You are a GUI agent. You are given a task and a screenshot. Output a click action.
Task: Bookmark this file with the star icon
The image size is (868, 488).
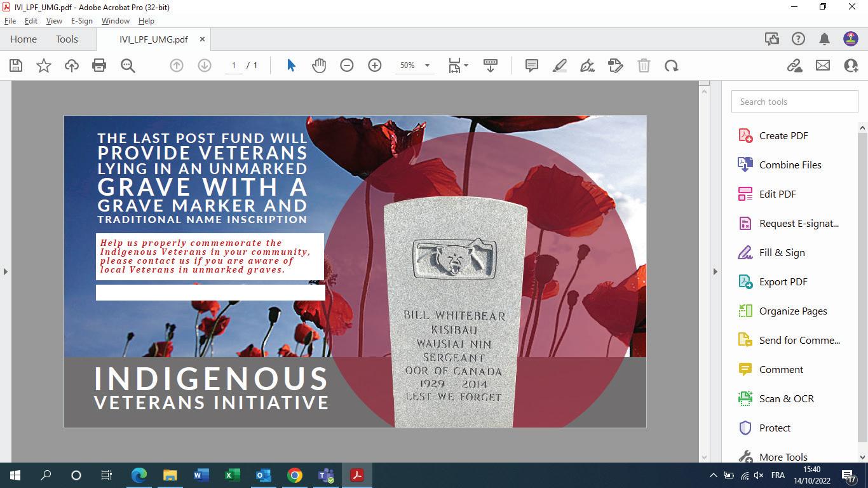point(44,65)
